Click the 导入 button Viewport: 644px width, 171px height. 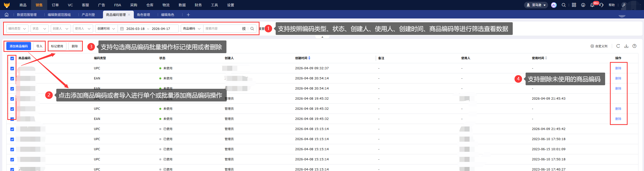(x=39, y=46)
